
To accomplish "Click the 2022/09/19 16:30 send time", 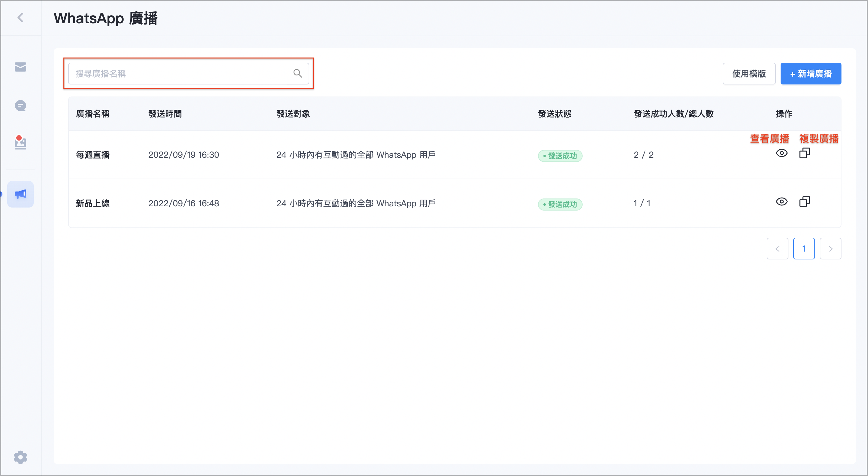I will [x=184, y=155].
